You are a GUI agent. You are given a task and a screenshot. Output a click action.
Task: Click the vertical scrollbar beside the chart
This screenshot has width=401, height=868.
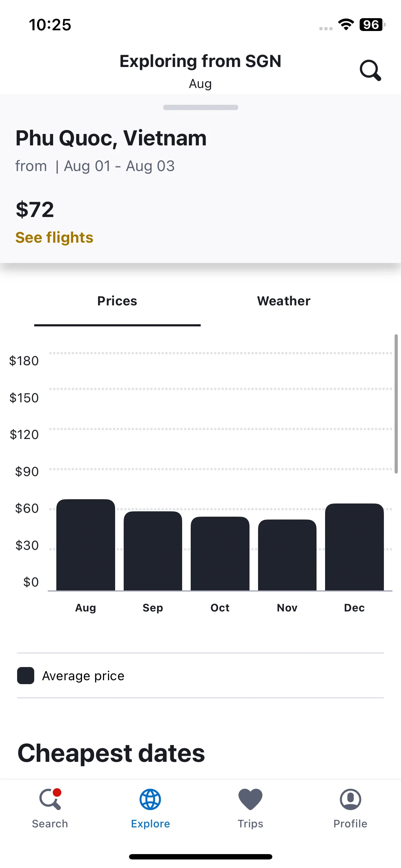(x=396, y=404)
